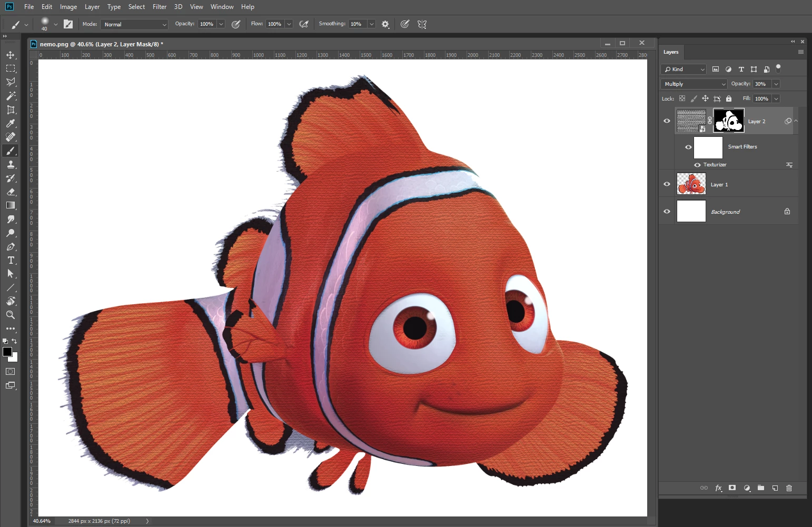812x527 pixels.
Task: Open the Image menu
Action: pos(68,7)
